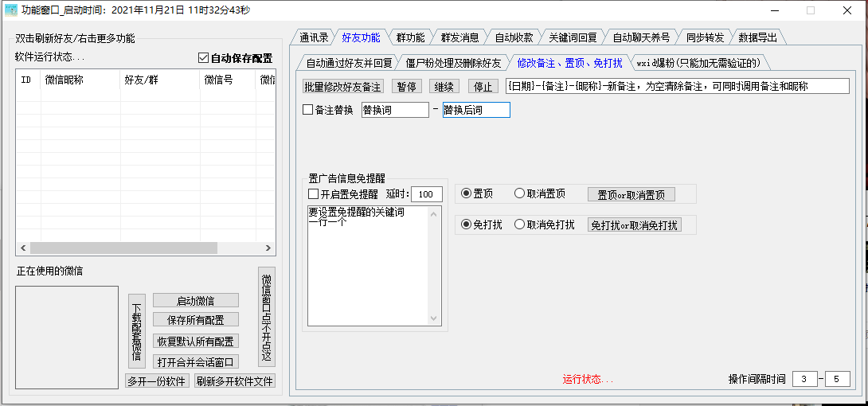Click the 延时 input field
868x406 pixels.
(x=427, y=194)
